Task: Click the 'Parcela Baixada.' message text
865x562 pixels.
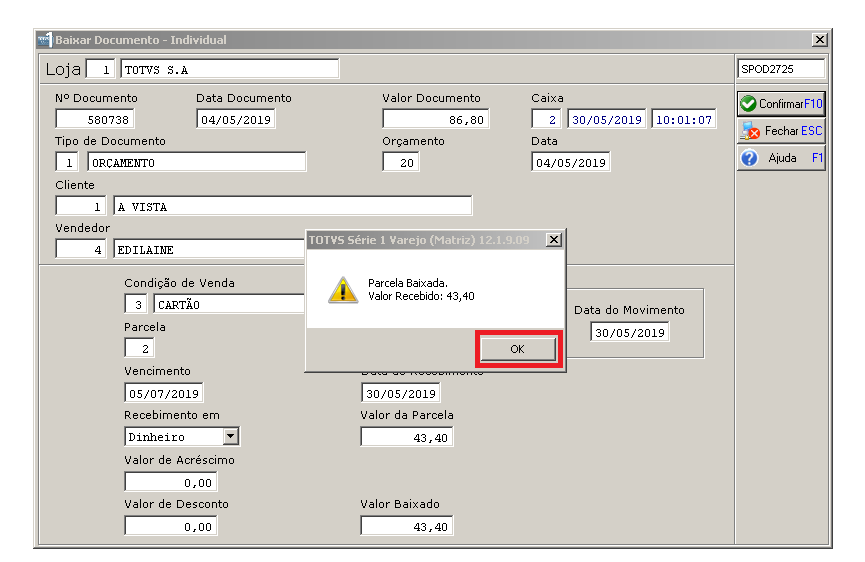Action: (x=408, y=283)
